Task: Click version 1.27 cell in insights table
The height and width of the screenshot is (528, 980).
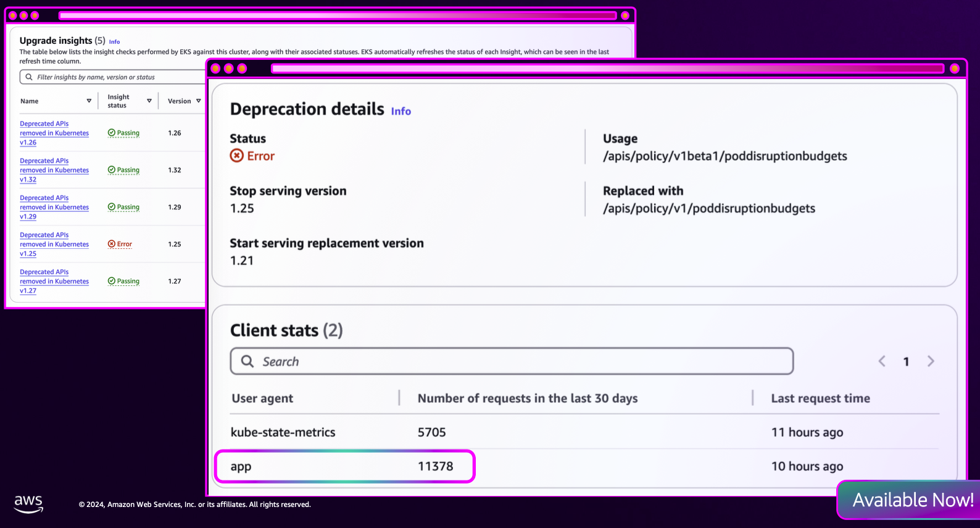Action: pyautogui.click(x=175, y=281)
